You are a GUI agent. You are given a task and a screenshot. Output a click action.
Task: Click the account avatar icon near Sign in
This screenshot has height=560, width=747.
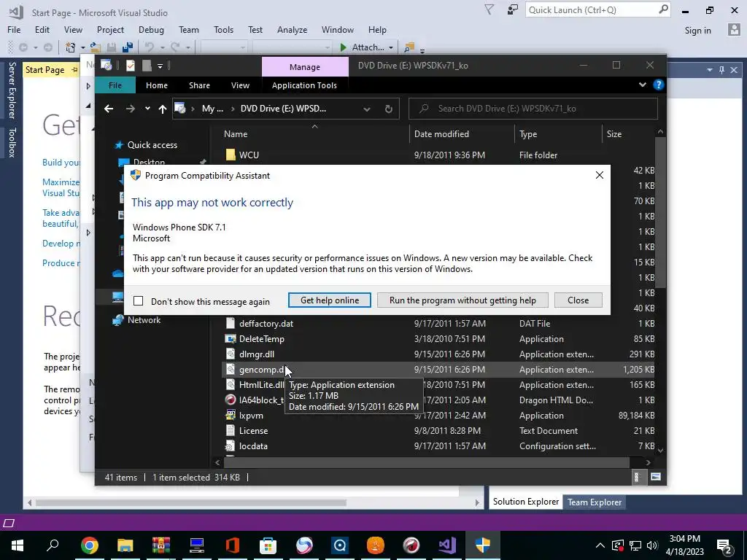[x=734, y=30]
